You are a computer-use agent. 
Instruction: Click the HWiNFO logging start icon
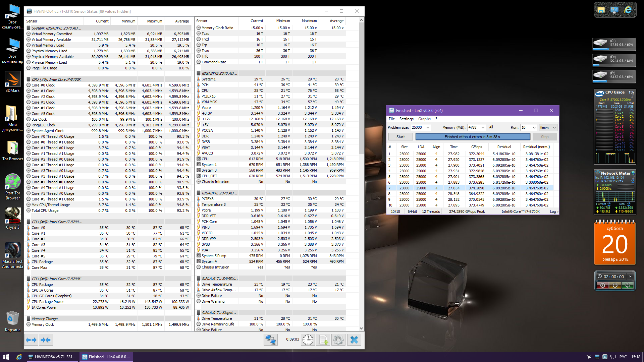tap(323, 340)
